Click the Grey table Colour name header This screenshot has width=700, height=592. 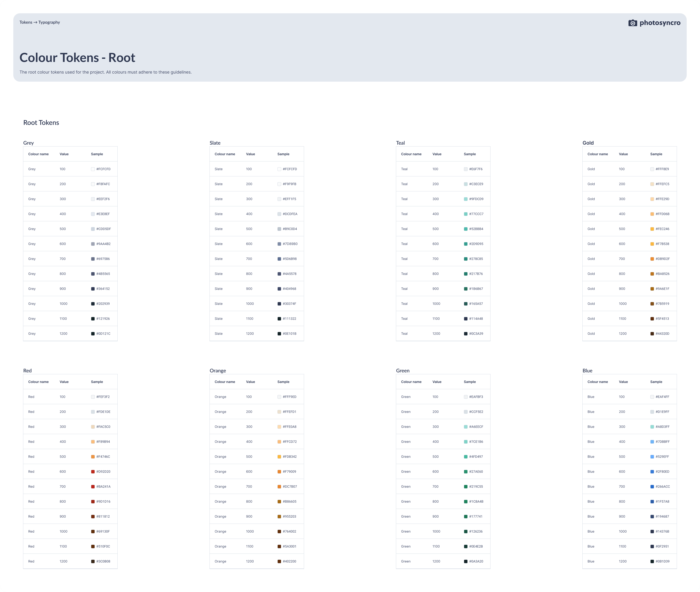click(x=38, y=154)
